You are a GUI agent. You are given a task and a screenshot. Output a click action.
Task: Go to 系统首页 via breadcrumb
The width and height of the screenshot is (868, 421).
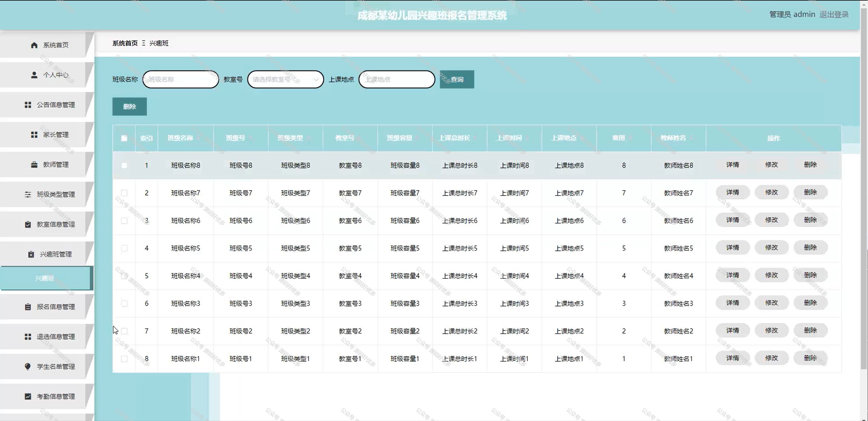125,43
